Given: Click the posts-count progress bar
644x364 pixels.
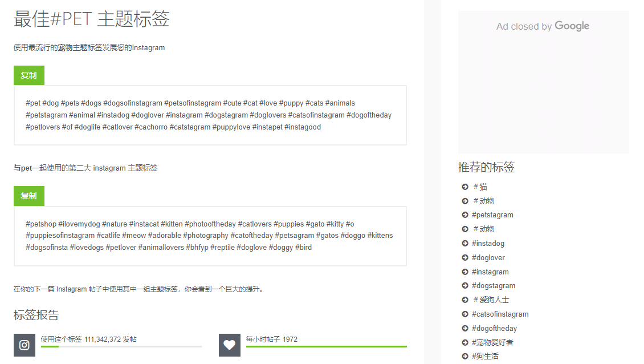Looking at the screenshot, I should tap(121, 347).
